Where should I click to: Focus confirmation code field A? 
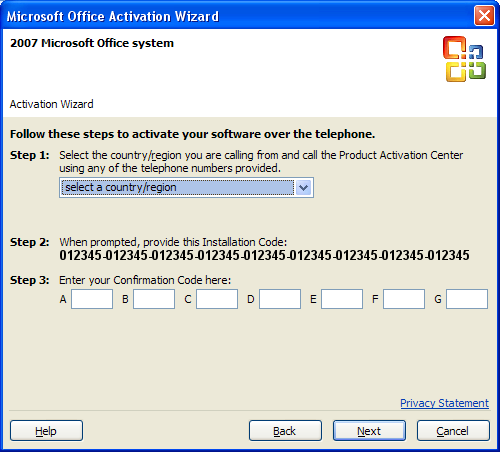click(92, 299)
